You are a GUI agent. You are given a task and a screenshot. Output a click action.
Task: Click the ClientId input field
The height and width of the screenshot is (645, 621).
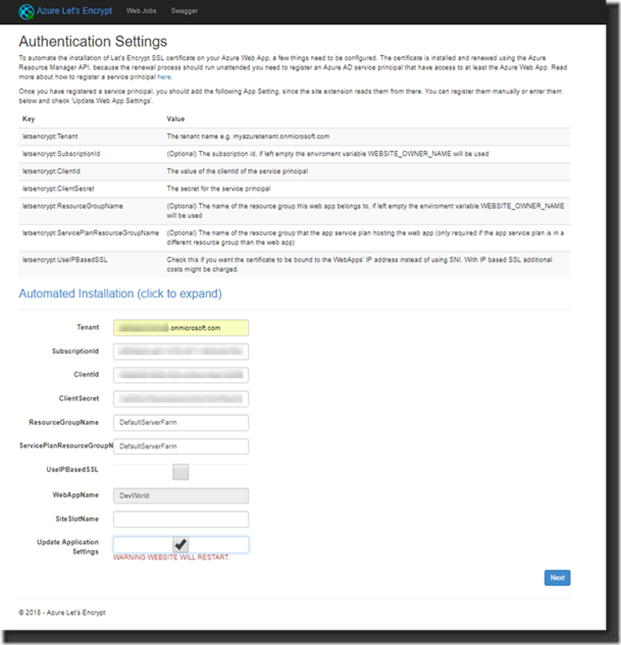pyautogui.click(x=181, y=375)
